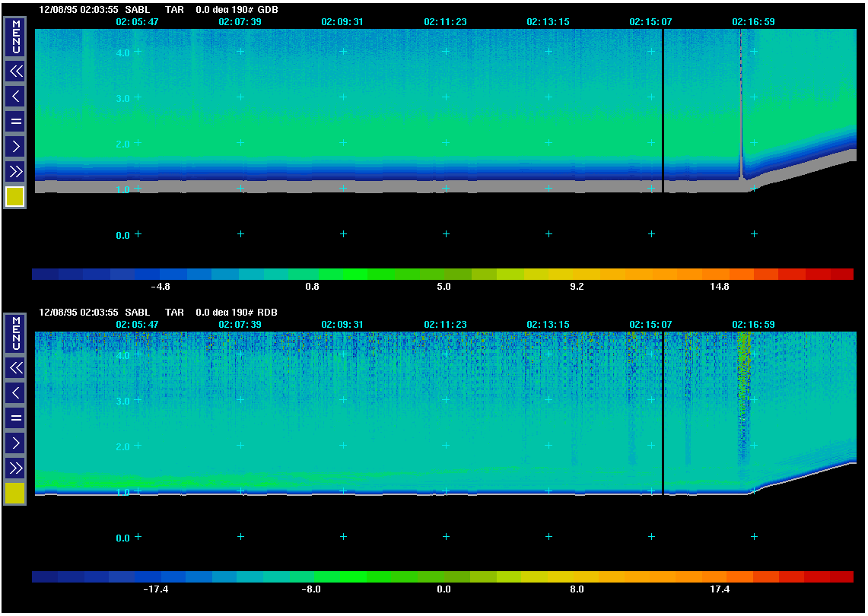Jump far back with RDB double-left arrow
This screenshot has height=616, width=868.
[15, 368]
